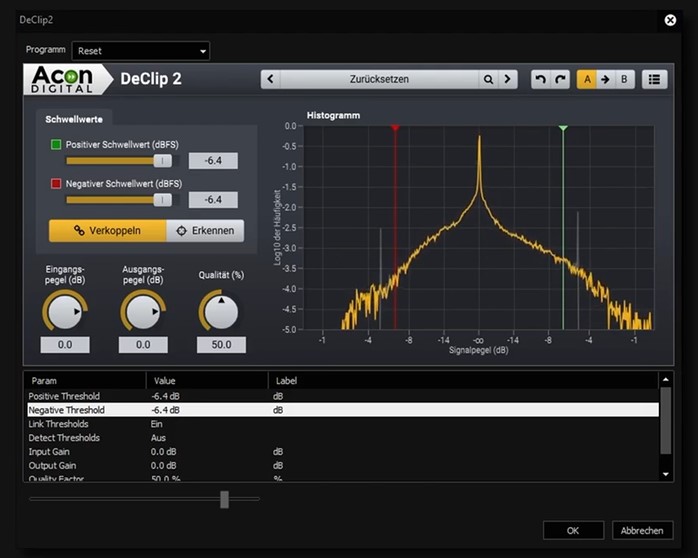Click the Qualität 50.0 value field

pos(221,345)
